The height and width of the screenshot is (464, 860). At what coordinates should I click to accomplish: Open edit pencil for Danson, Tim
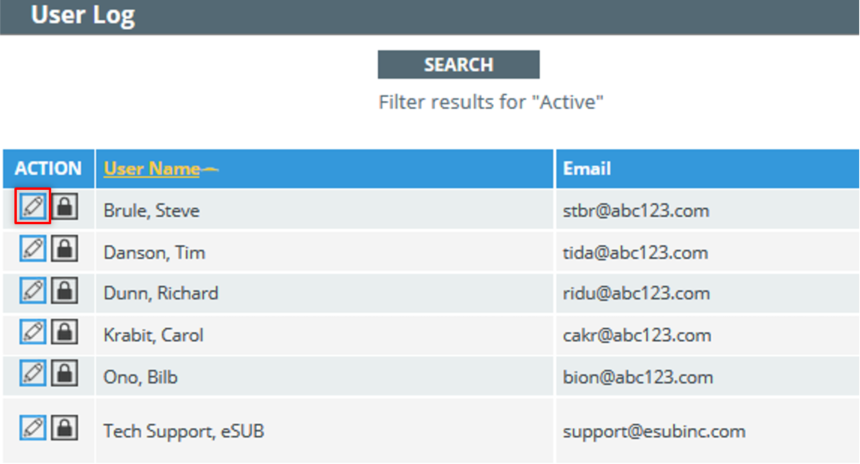click(x=33, y=248)
